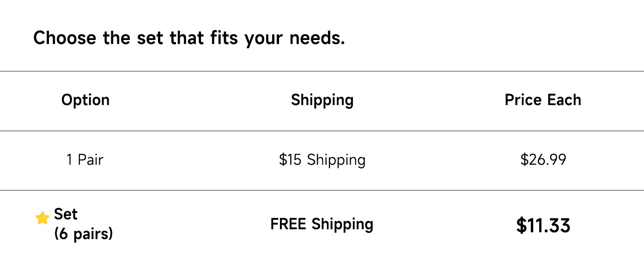Click the yellow star icon beside Set

(x=42, y=218)
